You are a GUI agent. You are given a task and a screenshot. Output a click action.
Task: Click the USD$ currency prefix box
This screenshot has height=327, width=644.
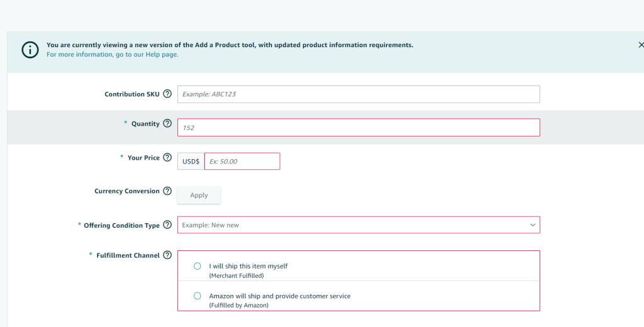pos(191,161)
